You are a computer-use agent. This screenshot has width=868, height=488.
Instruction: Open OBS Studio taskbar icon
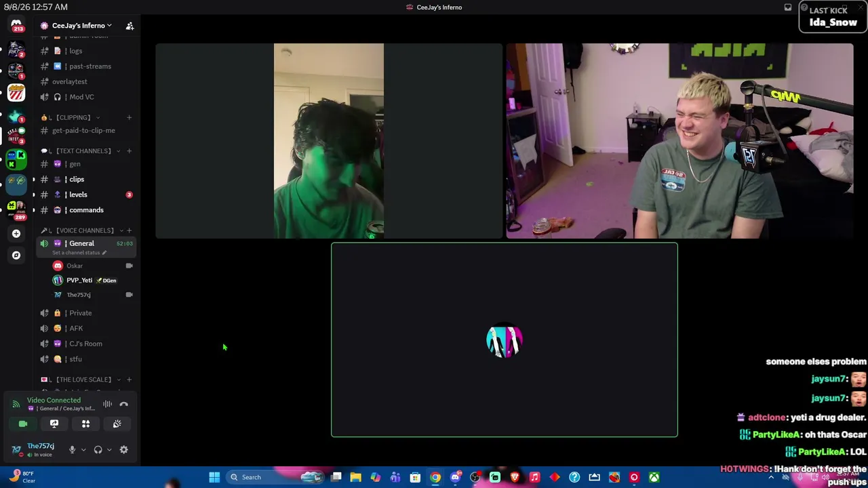(475, 477)
